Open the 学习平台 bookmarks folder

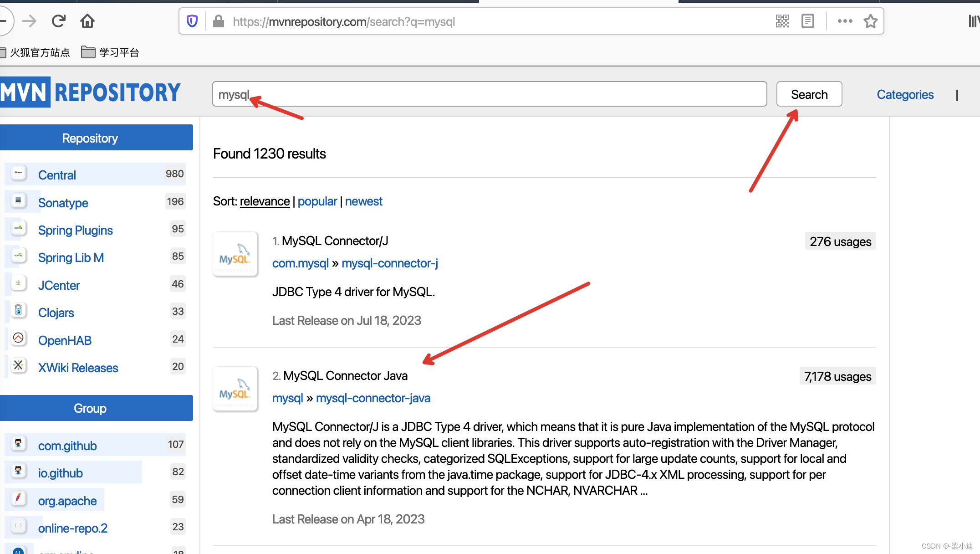tap(110, 52)
